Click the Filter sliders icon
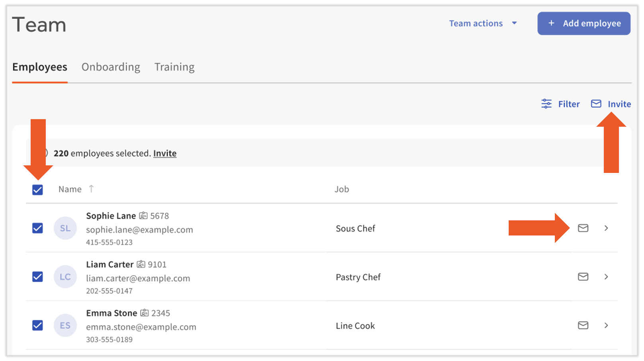 pyautogui.click(x=546, y=104)
